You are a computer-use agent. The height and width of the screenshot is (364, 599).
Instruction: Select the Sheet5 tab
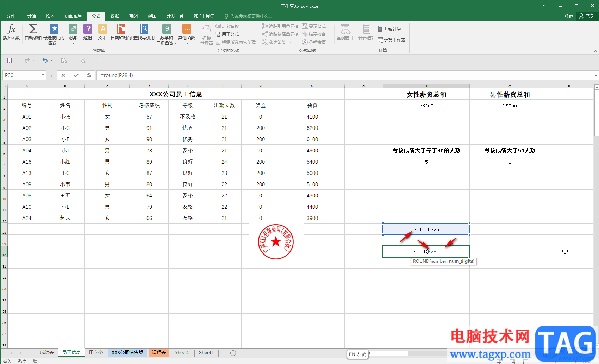click(182, 352)
